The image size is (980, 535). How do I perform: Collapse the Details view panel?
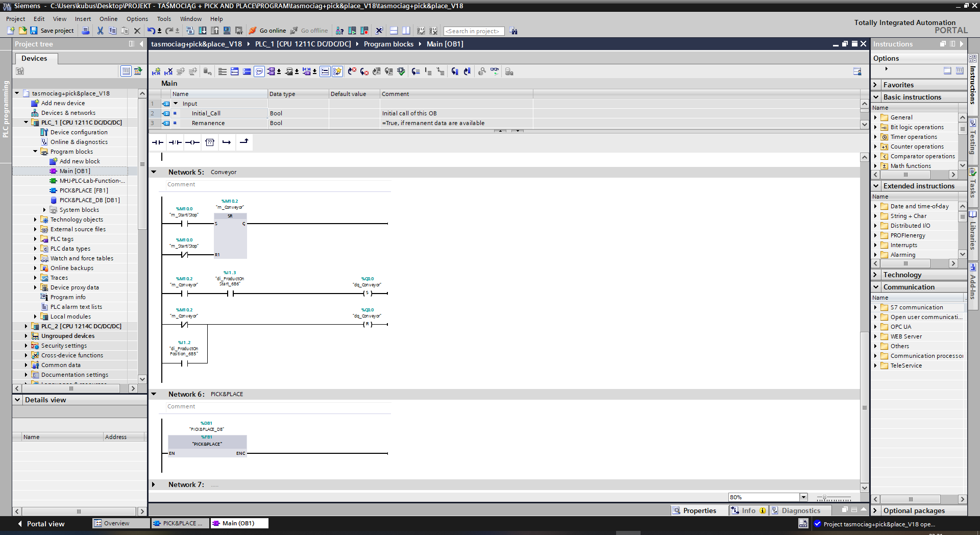pos(17,400)
